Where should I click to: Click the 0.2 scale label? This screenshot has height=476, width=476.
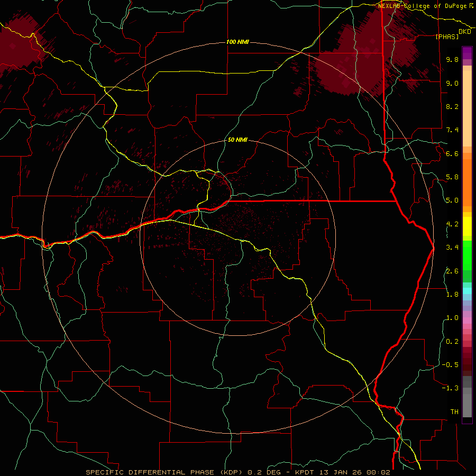tap(452, 342)
